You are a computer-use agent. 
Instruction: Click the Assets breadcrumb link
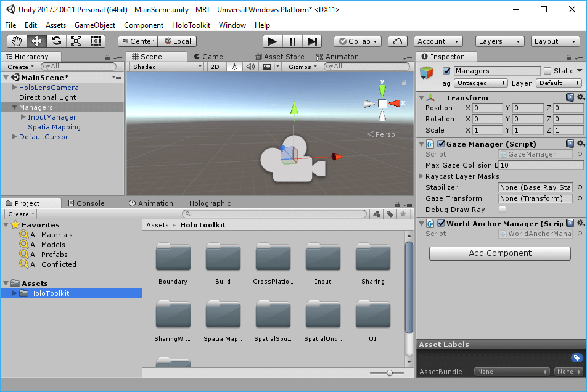(157, 225)
